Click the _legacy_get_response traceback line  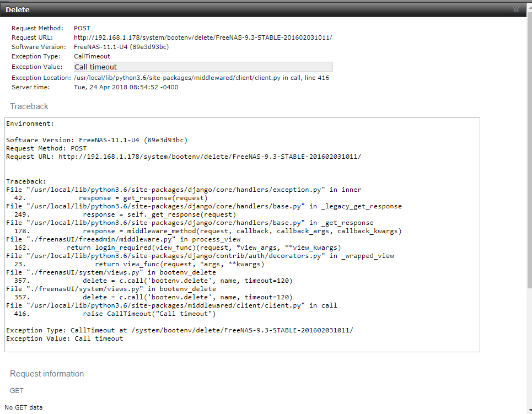[204, 206]
